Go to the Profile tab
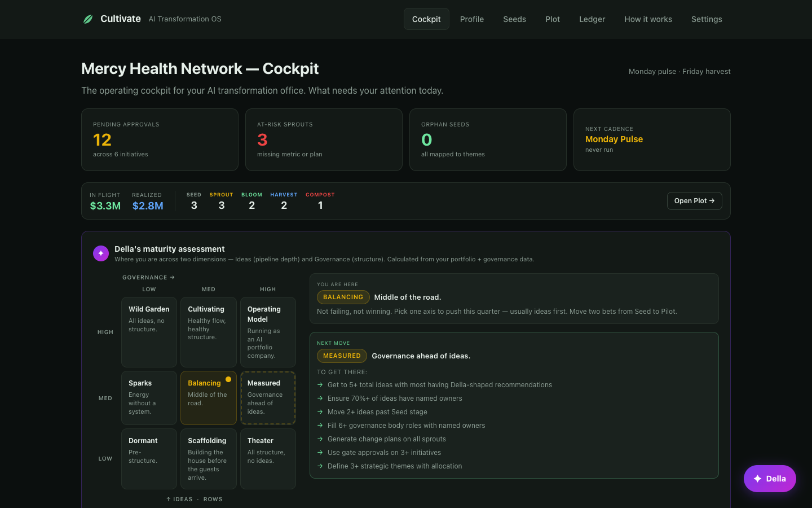Screen dimensions: 812x508 pos(472,19)
